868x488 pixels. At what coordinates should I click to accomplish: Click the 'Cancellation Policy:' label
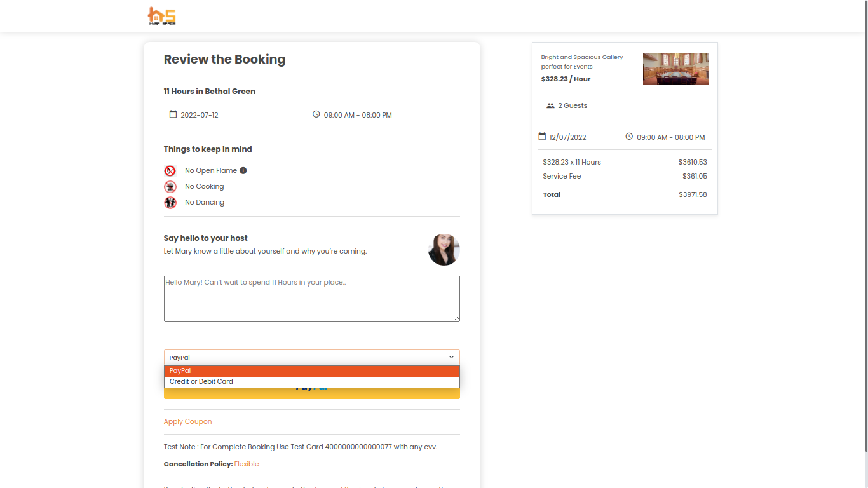point(198,464)
